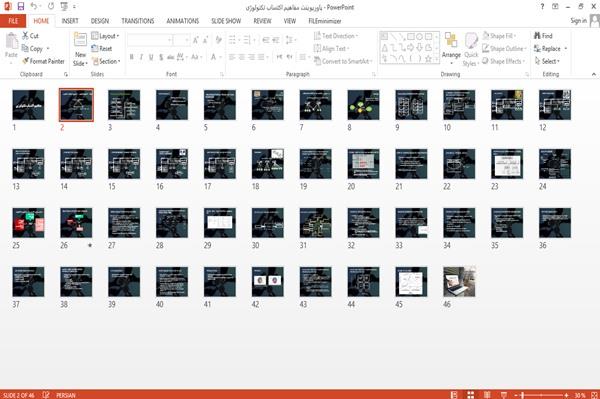The height and width of the screenshot is (399, 600).
Task: Insert a New Slide using the slide icon
Action: point(80,39)
